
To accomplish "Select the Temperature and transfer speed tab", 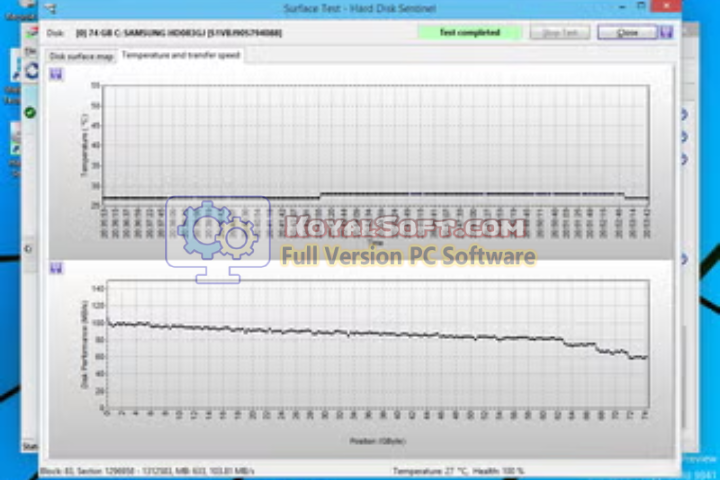I will coord(180,55).
